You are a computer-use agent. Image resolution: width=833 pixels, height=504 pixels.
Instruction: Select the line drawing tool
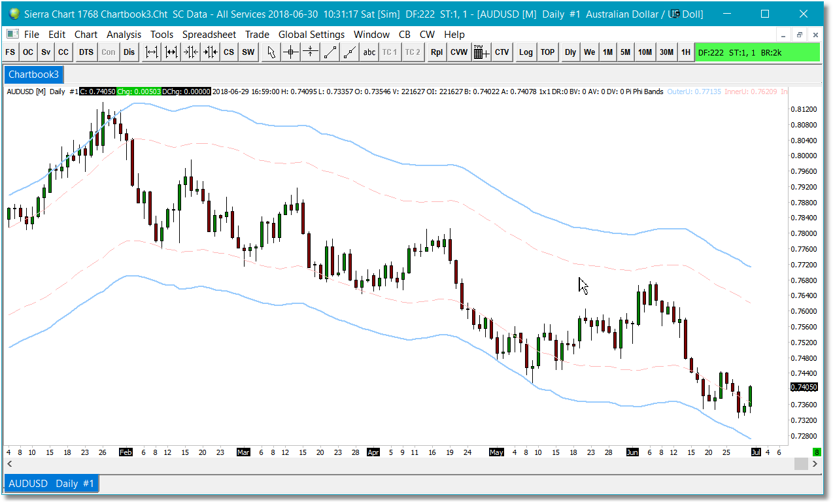[x=330, y=52]
